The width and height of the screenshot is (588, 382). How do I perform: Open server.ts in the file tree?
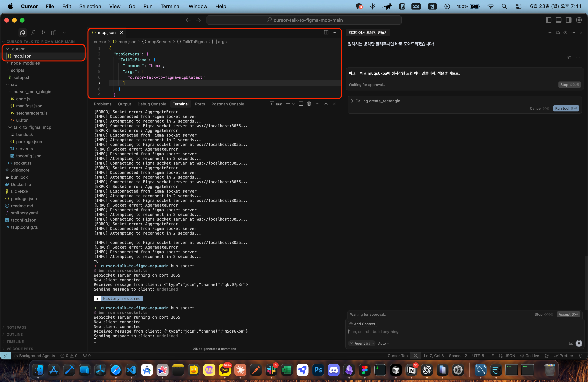pos(24,148)
